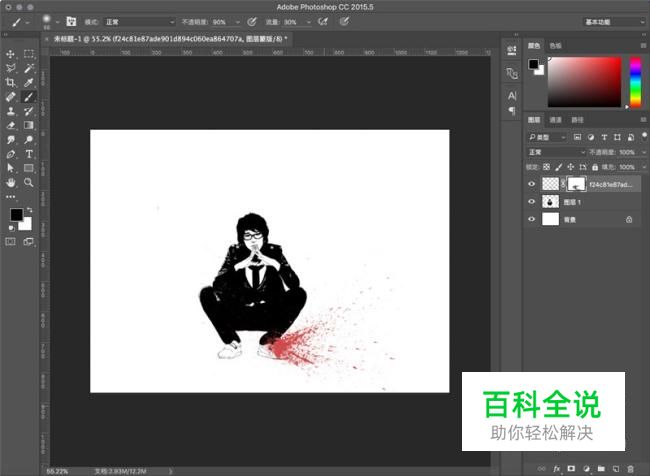Select the Move tool

point(10,54)
